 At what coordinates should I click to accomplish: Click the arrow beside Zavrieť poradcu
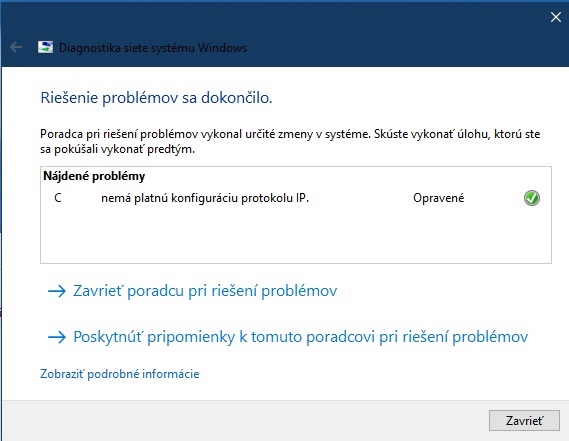57,291
